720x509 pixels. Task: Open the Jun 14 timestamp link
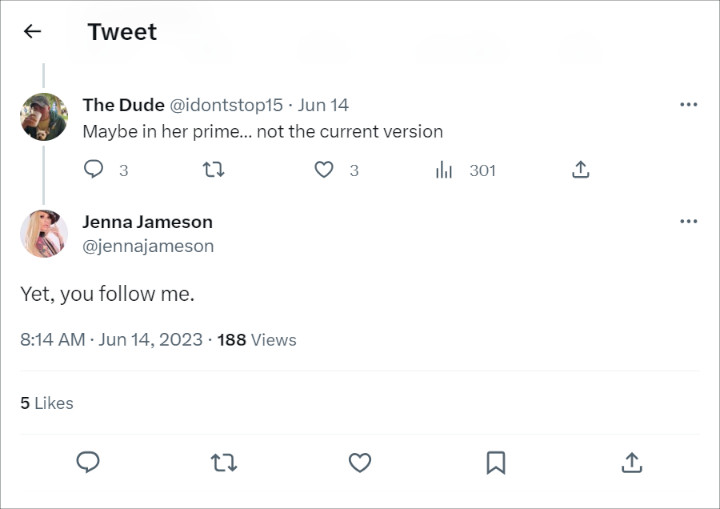tap(323, 105)
